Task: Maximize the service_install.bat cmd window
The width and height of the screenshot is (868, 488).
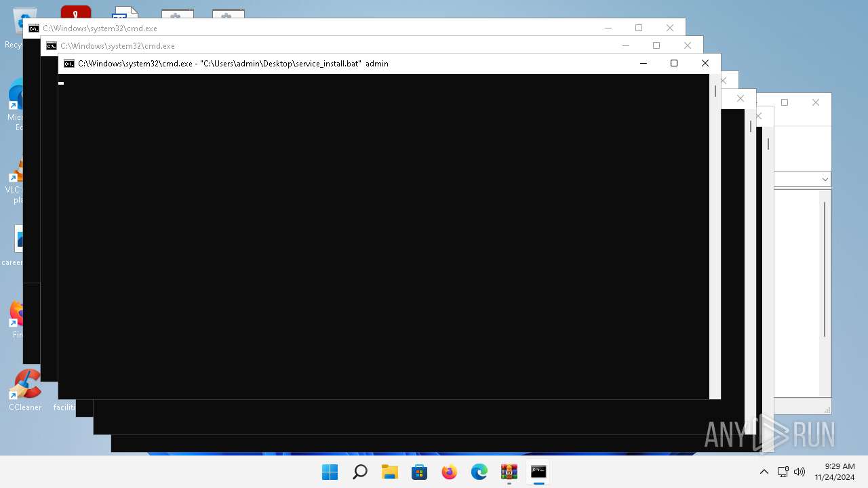Action: (x=674, y=63)
